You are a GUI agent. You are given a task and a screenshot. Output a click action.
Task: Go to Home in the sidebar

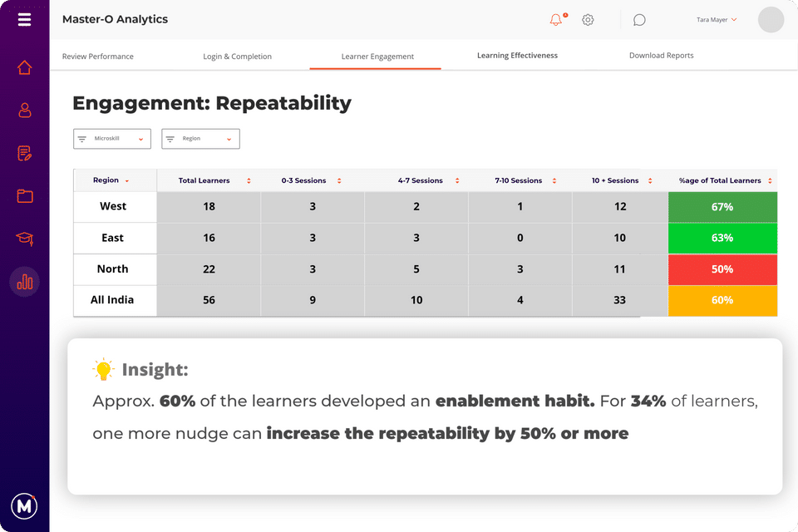[24, 67]
